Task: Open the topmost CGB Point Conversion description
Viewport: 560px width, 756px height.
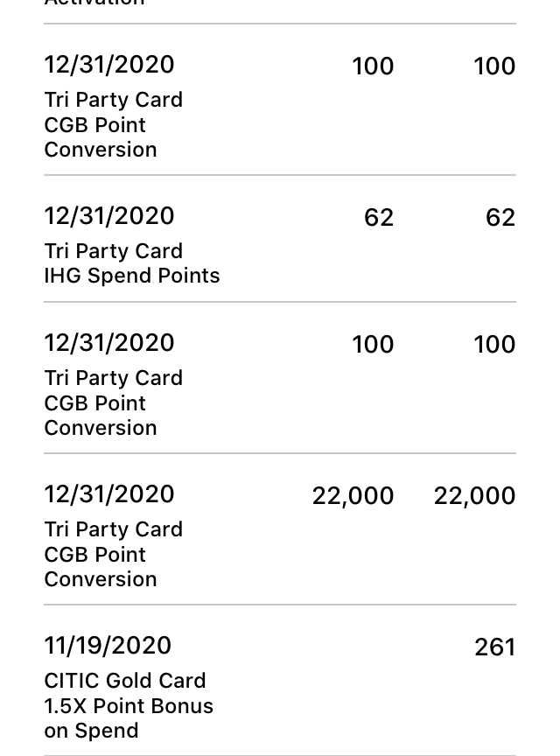Action: [101, 137]
